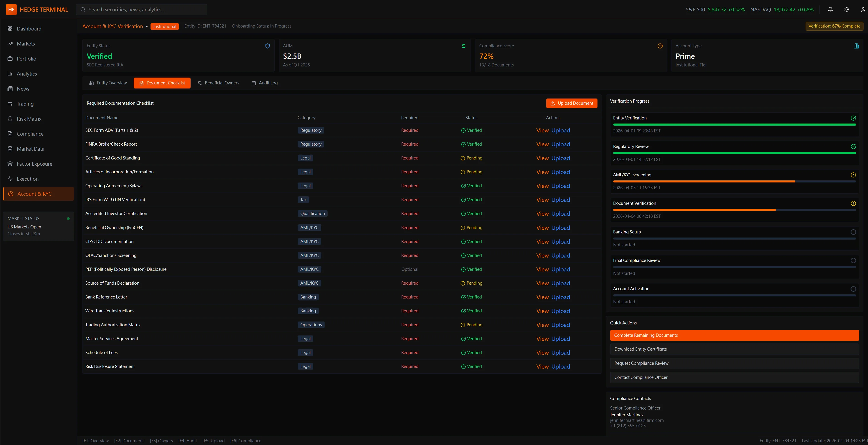Switch to the Entity Overview tab
The width and height of the screenshot is (868, 445).
pos(108,83)
